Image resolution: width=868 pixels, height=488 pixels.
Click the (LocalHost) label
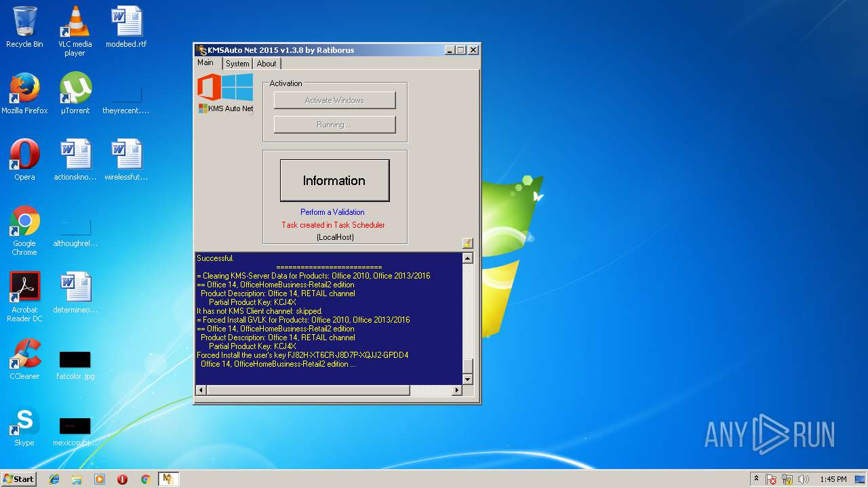[x=335, y=237]
